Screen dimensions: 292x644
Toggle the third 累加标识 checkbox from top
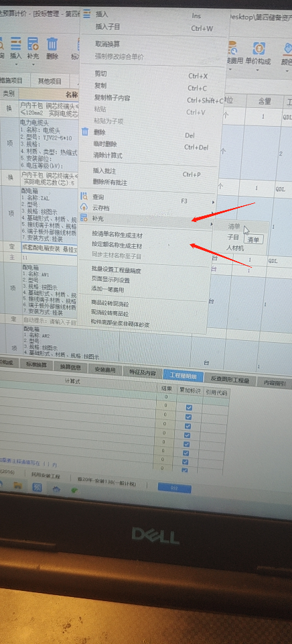pyautogui.click(x=189, y=425)
